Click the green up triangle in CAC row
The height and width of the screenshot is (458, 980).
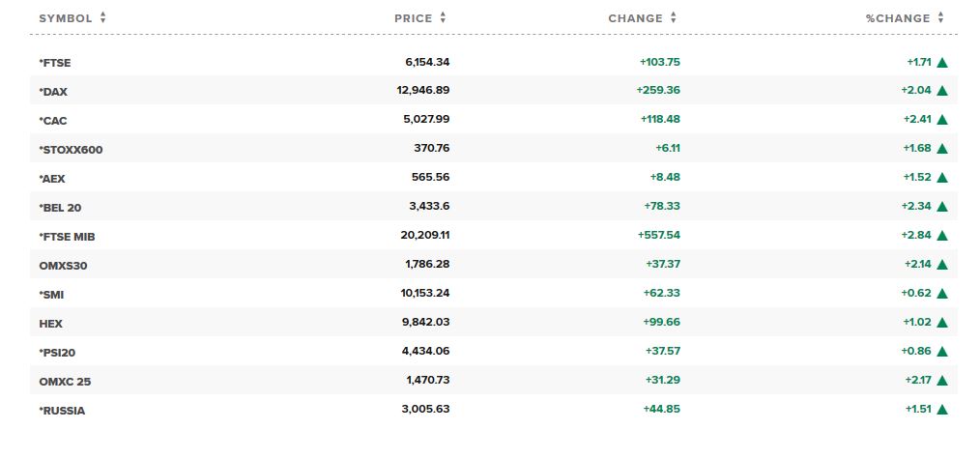[942, 120]
